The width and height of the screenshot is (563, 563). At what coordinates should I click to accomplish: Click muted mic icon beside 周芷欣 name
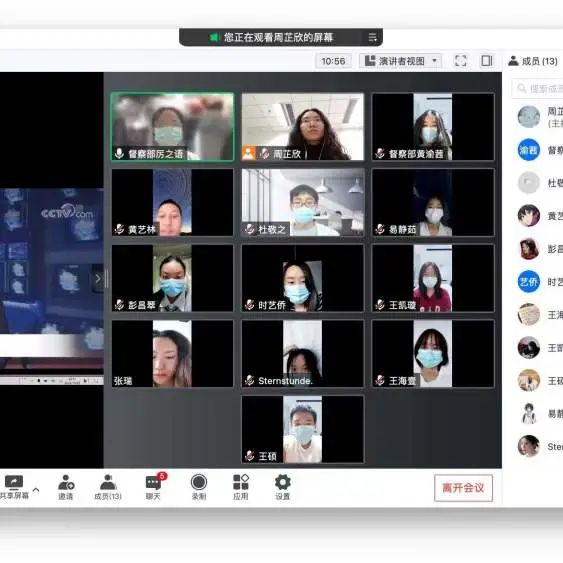tap(264, 154)
